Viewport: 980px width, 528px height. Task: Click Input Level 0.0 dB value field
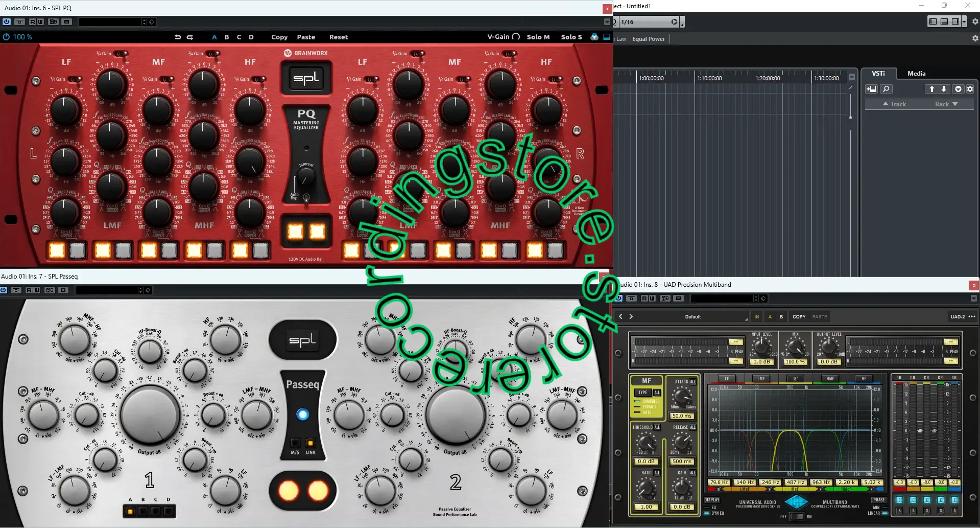tap(761, 362)
